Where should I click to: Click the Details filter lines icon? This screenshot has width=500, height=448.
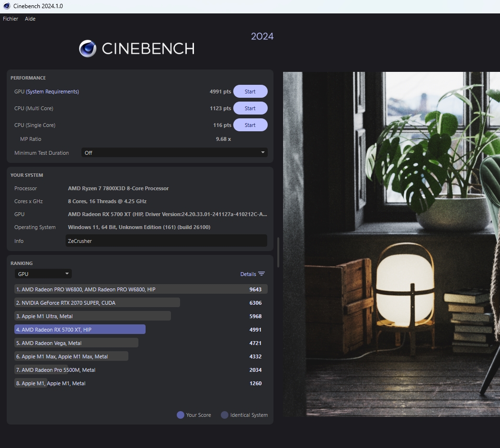(x=261, y=274)
